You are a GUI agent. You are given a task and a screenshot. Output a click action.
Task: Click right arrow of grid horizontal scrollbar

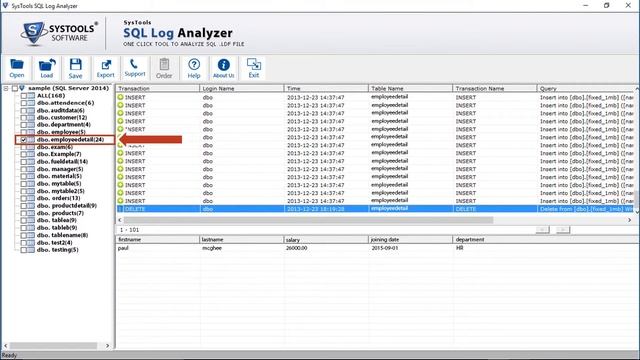629,220
